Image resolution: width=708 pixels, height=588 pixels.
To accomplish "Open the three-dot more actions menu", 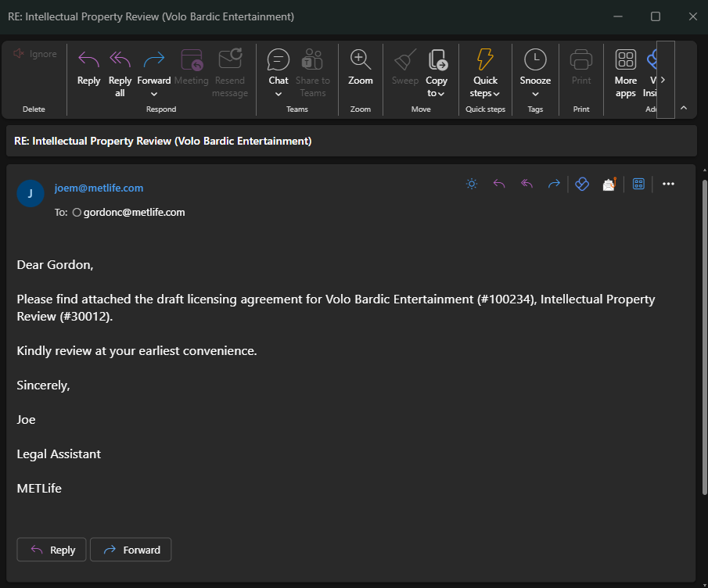I will click(x=668, y=184).
